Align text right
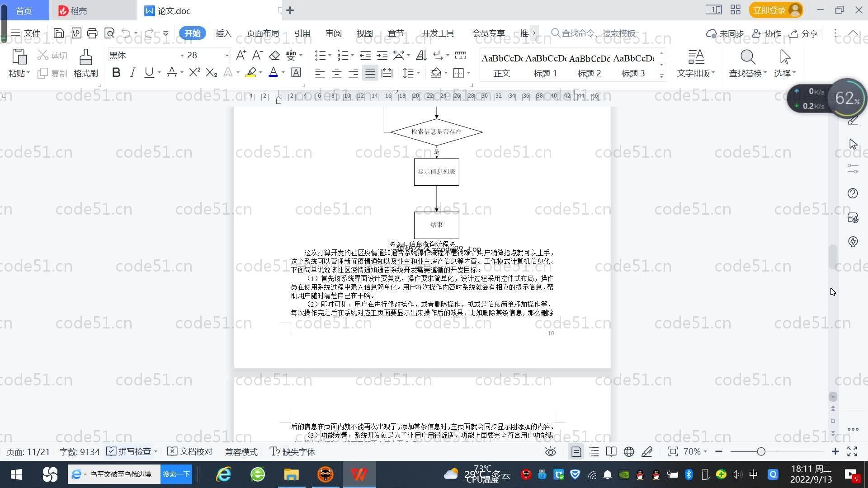The height and width of the screenshot is (488, 868). 353,73
